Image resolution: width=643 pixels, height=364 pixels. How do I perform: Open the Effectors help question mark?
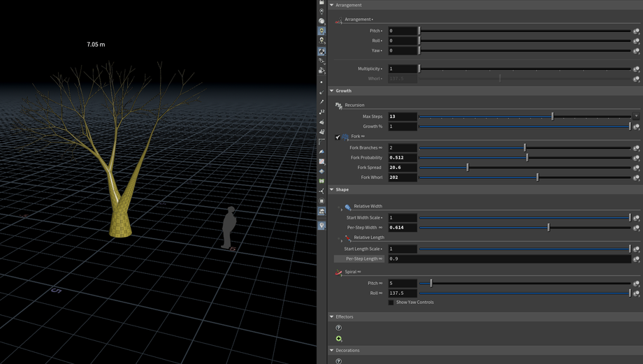coord(339,328)
